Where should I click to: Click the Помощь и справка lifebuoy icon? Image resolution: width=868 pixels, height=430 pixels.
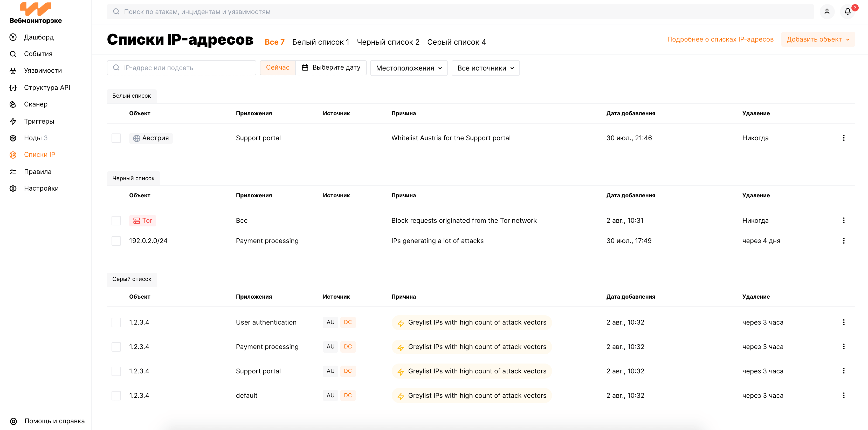pyautogui.click(x=13, y=421)
